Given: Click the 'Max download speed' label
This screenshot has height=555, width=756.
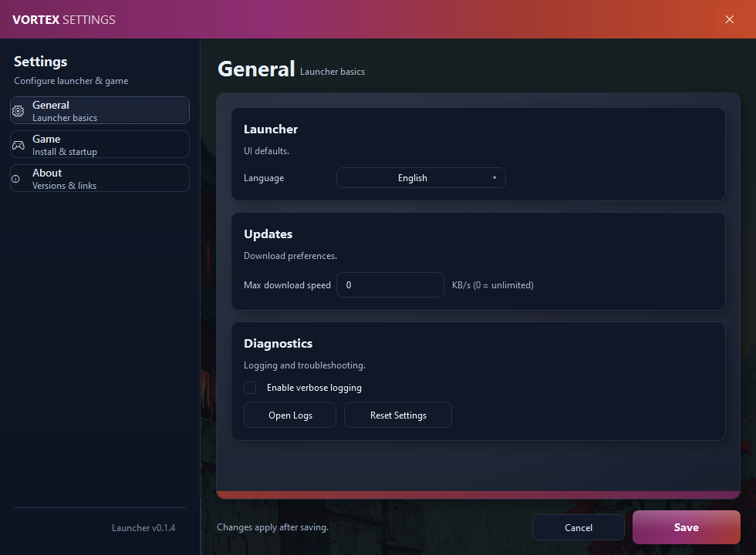Looking at the screenshot, I should [x=287, y=284].
